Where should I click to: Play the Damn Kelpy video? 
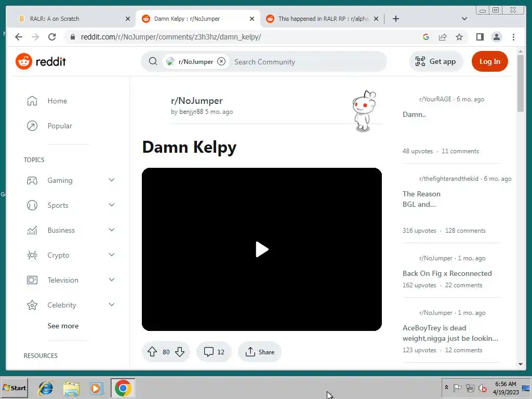(x=262, y=249)
